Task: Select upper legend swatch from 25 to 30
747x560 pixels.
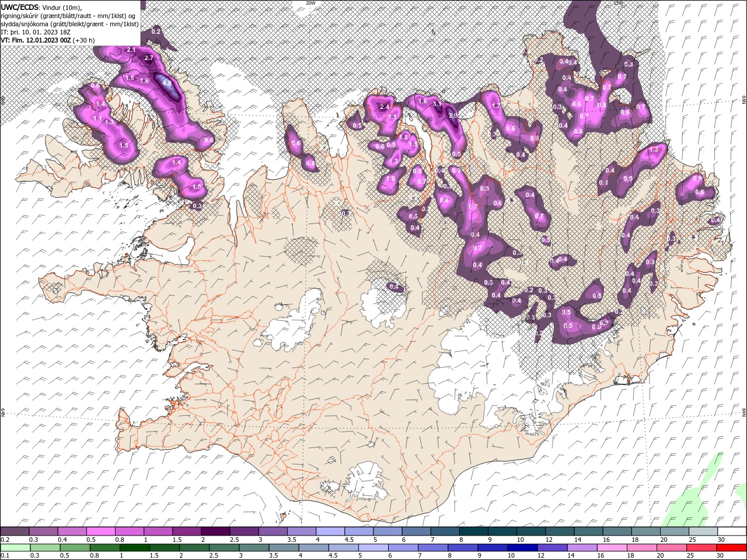Action: (703, 531)
